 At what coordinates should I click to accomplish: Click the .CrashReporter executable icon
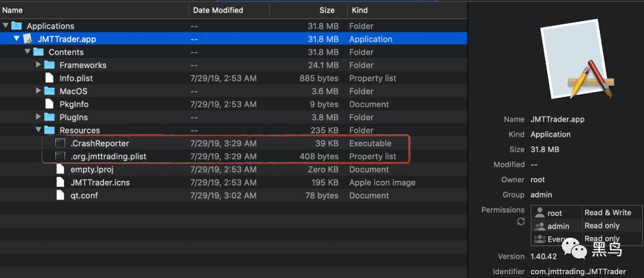point(61,143)
